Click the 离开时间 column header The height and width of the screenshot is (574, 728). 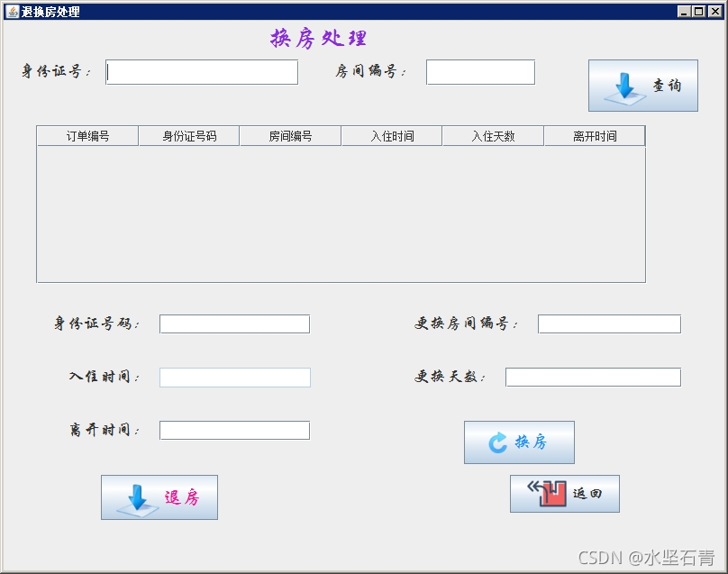pyautogui.click(x=595, y=136)
